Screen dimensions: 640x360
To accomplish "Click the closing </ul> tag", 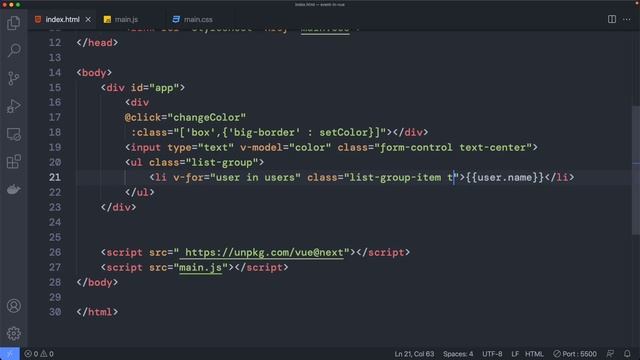I will (140, 192).
